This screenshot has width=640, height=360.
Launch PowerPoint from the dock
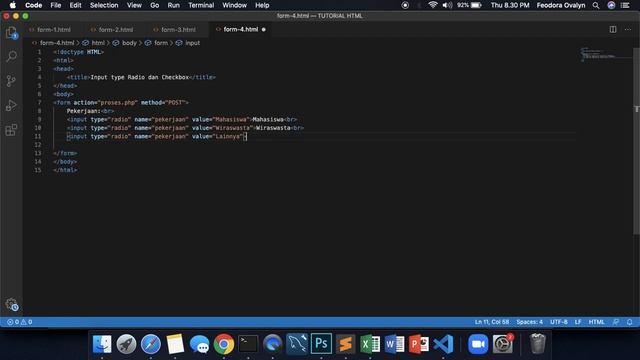click(x=419, y=344)
